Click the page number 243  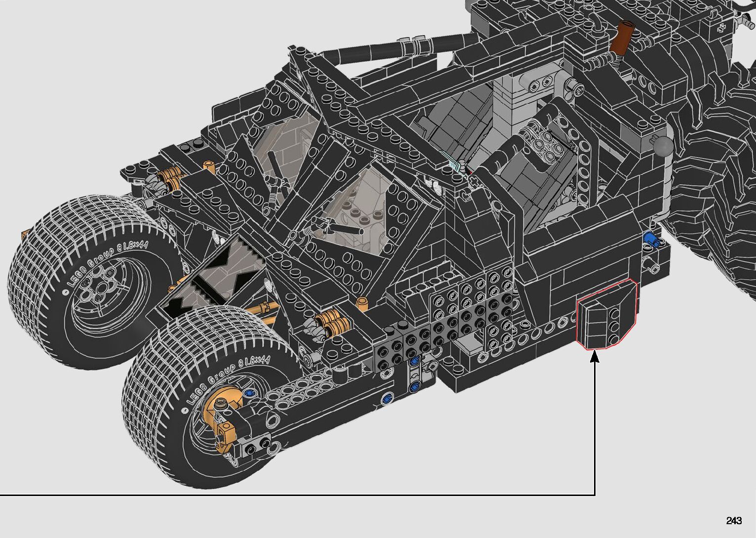point(733,521)
